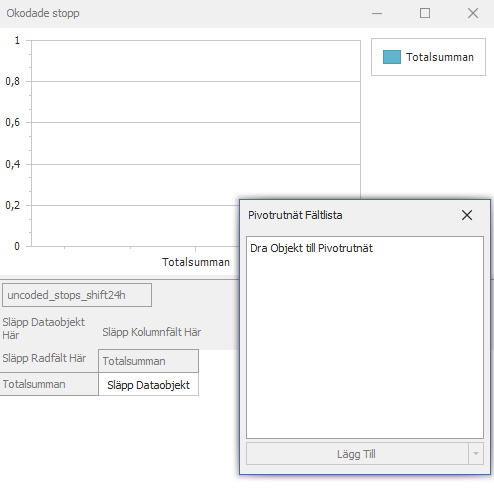
Task: Click the Okodade stopp window title
Action: click(43, 13)
